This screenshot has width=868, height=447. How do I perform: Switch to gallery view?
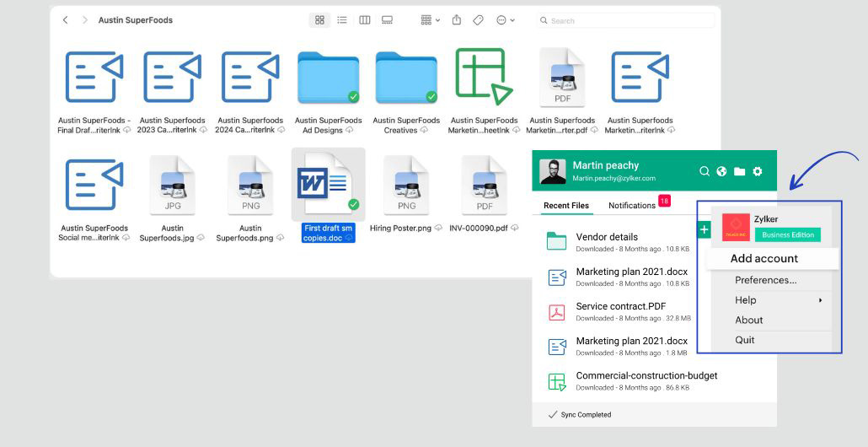tap(388, 20)
